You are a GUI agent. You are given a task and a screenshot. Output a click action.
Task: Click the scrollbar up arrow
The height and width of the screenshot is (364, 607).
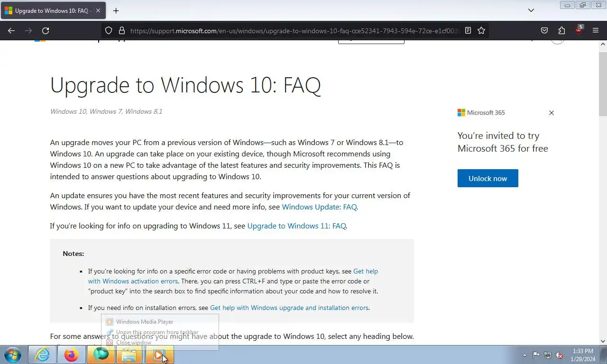click(x=603, y=44)
